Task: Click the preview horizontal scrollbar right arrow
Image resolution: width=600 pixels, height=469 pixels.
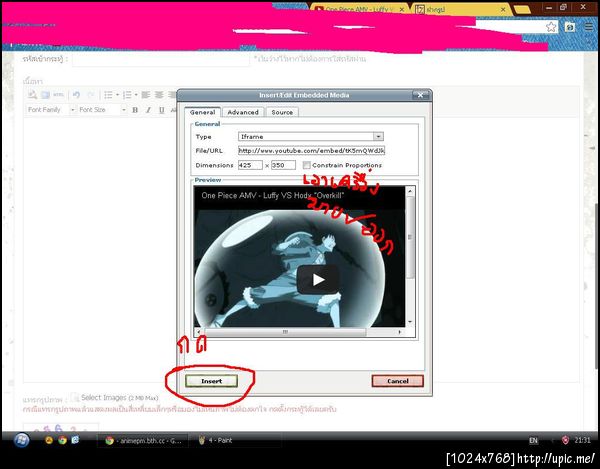Action: point(399,332)
